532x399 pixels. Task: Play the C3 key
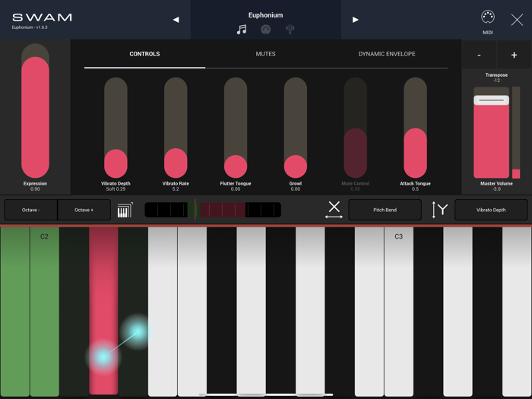[x=399, y=312]
